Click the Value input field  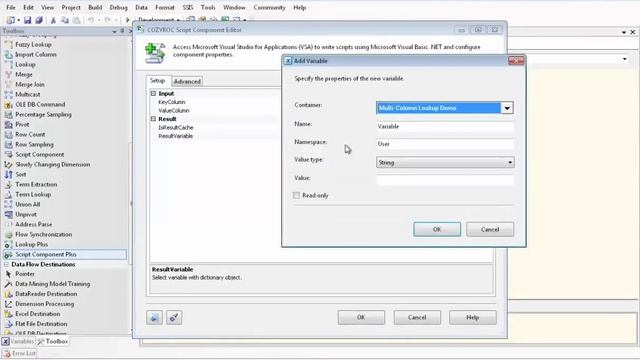pos(445,180)
